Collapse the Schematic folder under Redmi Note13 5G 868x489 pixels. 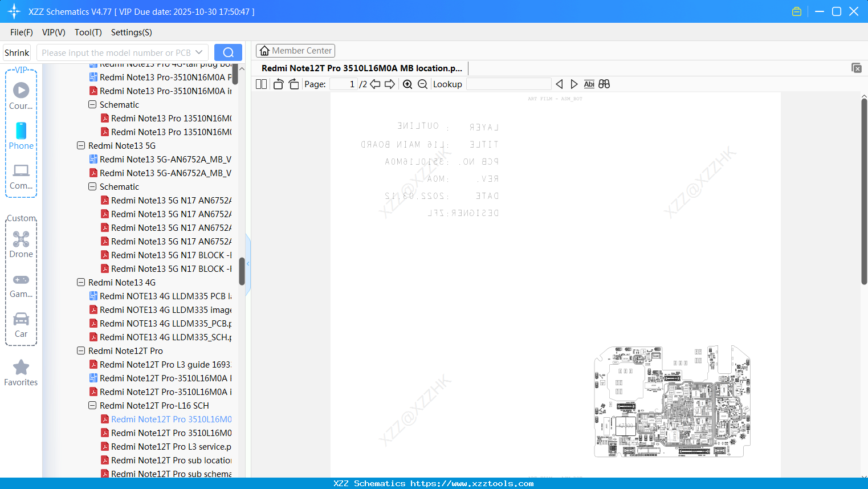point(92,187)
